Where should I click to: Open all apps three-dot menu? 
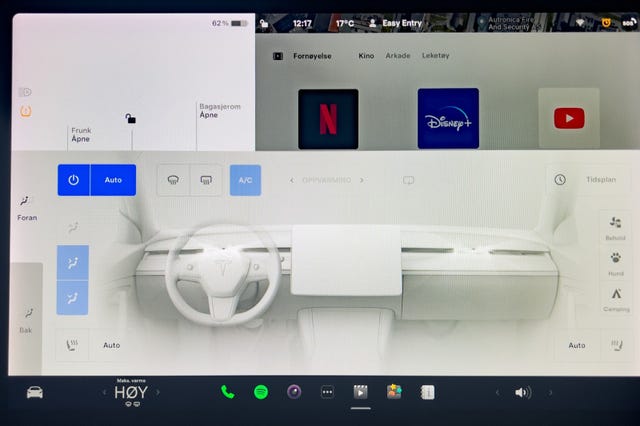327,392
